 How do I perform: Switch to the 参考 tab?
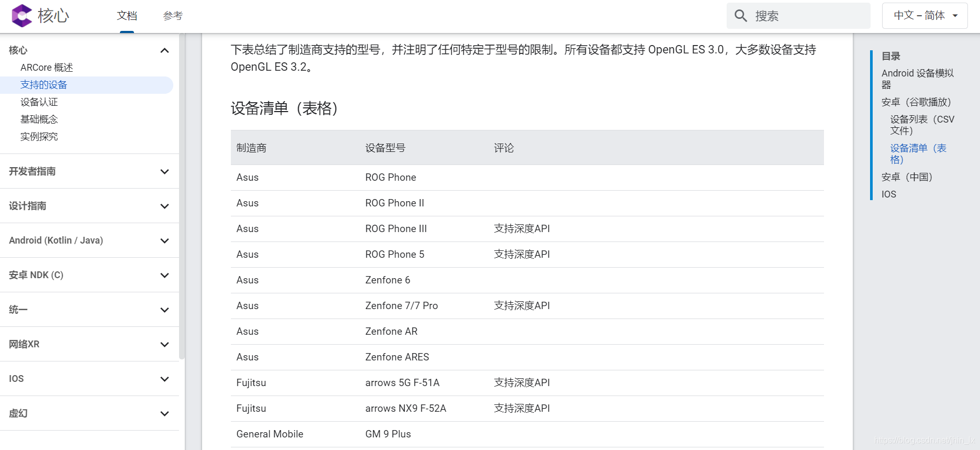click(x=173, y=16)
